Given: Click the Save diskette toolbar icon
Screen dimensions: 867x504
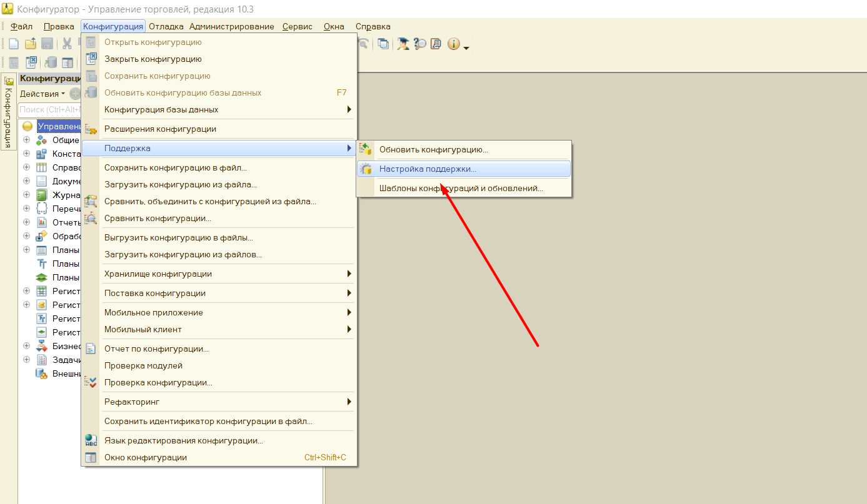Looking at the screenshot, I should point(47,44).
